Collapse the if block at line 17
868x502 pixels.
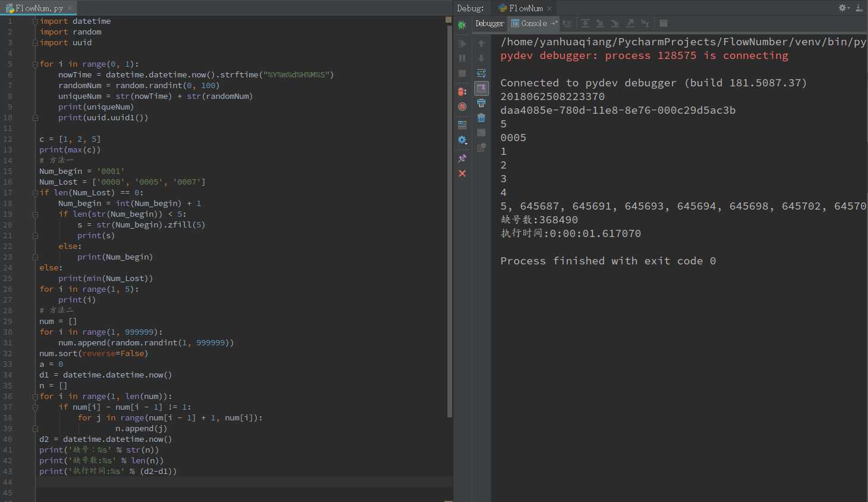[x=35, y=193]
